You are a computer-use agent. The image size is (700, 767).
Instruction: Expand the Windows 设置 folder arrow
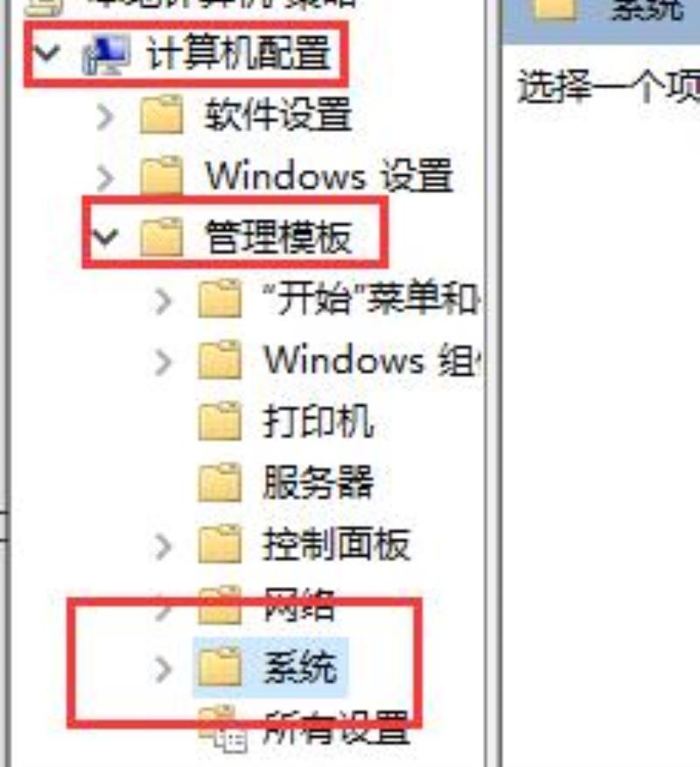click(105, 178)
